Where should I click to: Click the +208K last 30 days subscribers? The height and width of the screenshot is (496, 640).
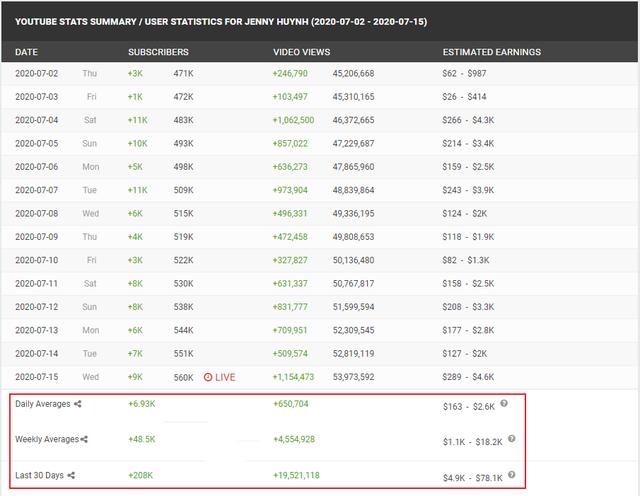click(x=140, y=476)
